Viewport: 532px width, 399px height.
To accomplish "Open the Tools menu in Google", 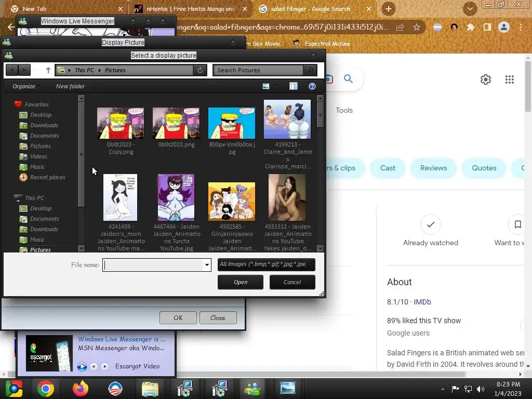I will click(x=344, y=110).
